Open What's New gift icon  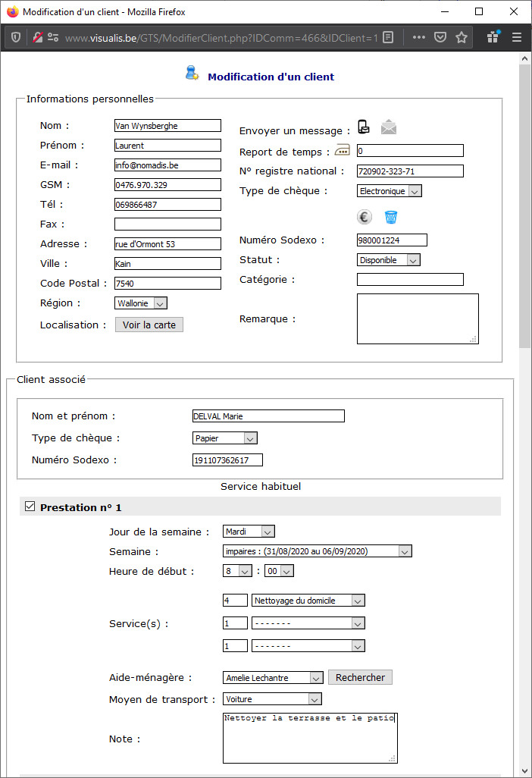pyautogui.click(x=493, y=36)
